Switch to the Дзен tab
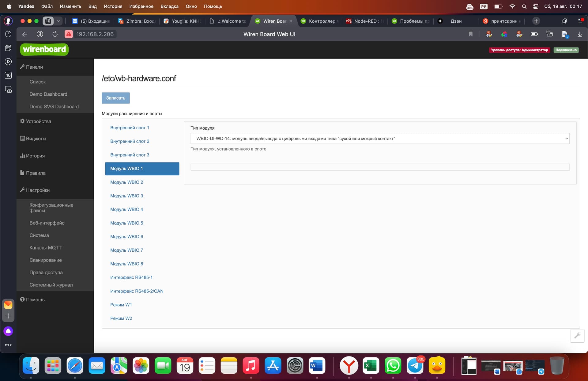 456,21
